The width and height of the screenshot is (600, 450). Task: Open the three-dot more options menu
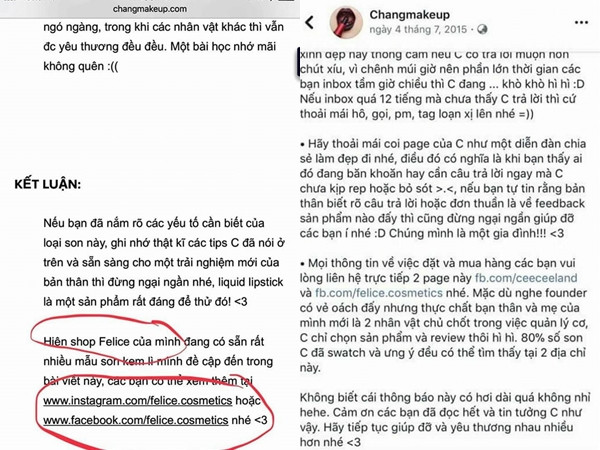click(581, 23)
